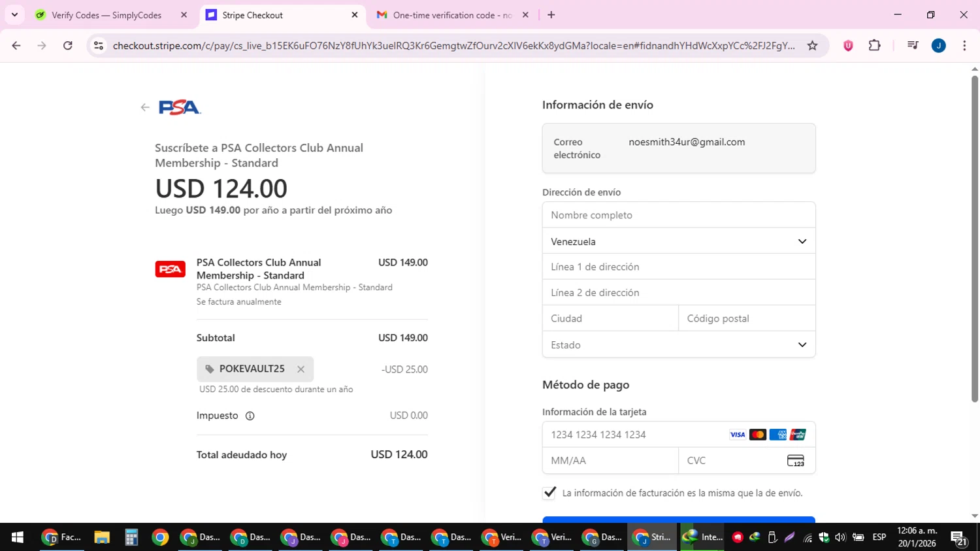The width and height of the screenshot is (980, 551).
Task: Switch ESP input language indicator
Action: (879, 537)
